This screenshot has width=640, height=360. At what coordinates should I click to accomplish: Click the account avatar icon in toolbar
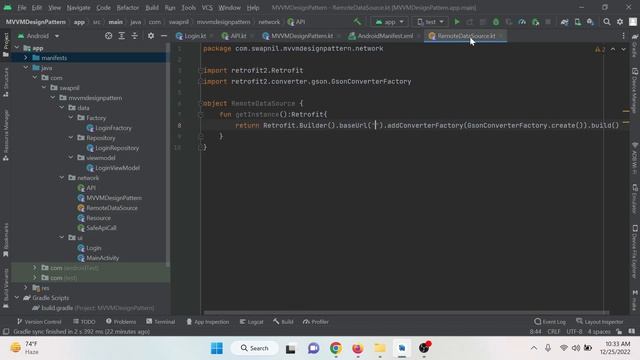click(x=633, y=22)
